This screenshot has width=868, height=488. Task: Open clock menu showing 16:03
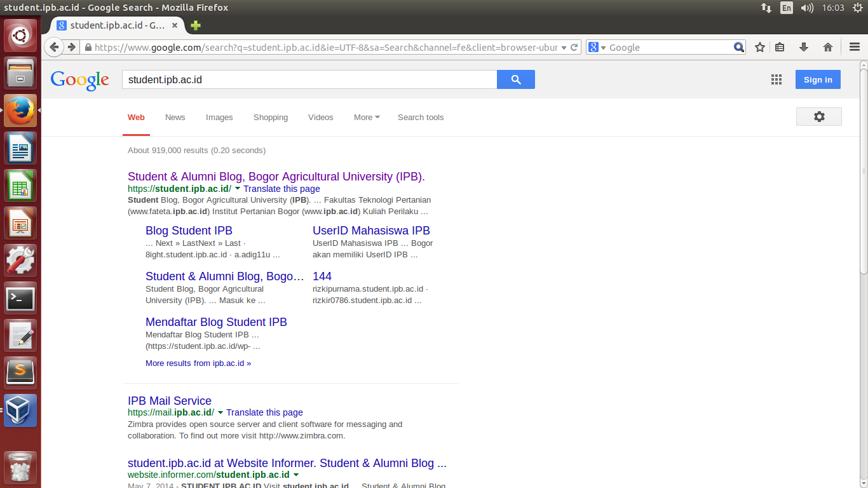(x=833, y=8)
